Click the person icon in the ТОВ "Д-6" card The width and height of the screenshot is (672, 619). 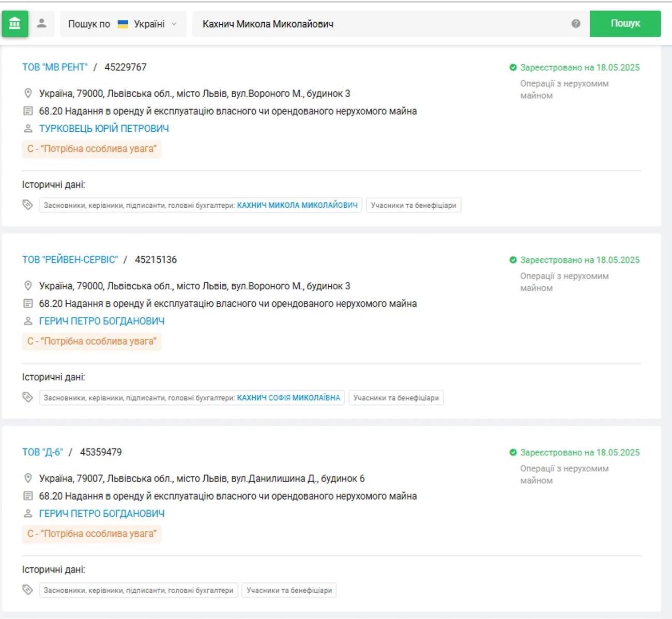pyautogui.click(x=28, y=514)
